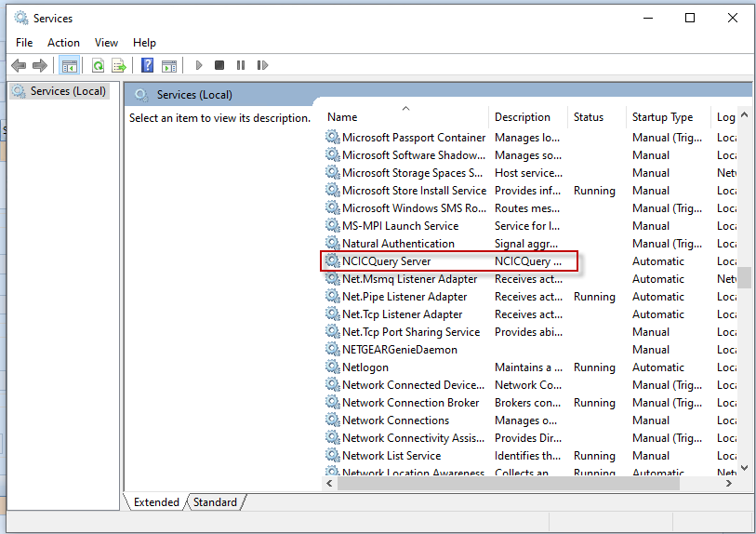Click the Restart Service icon

click(262, 65)
